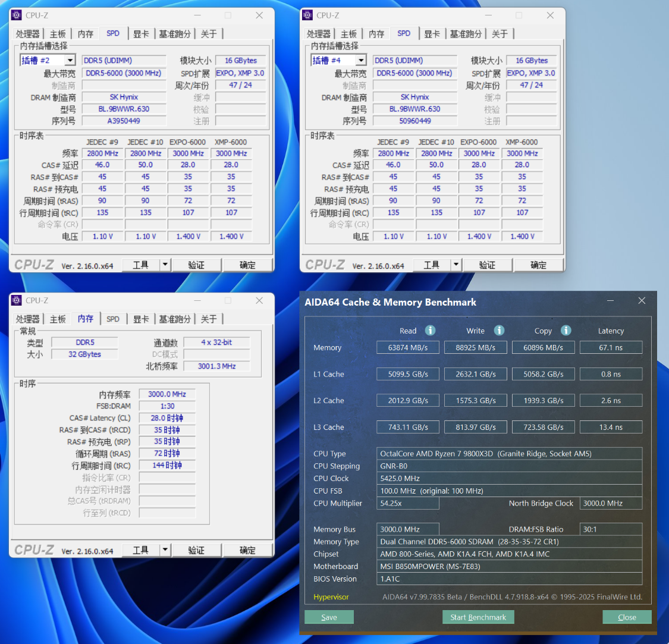Image resolution: width=669 pixels, height=644 pixels.
Task: Click the CPU-Z app icon in the slot #4 window title bar
Action: (x=307, y=15)
